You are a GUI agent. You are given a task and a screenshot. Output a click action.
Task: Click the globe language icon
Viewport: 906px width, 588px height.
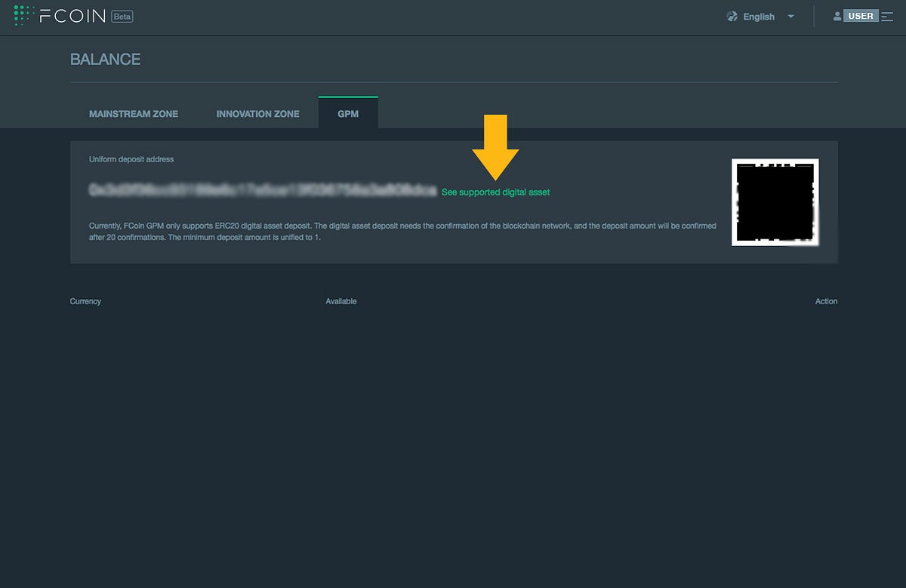pos(732,17)
